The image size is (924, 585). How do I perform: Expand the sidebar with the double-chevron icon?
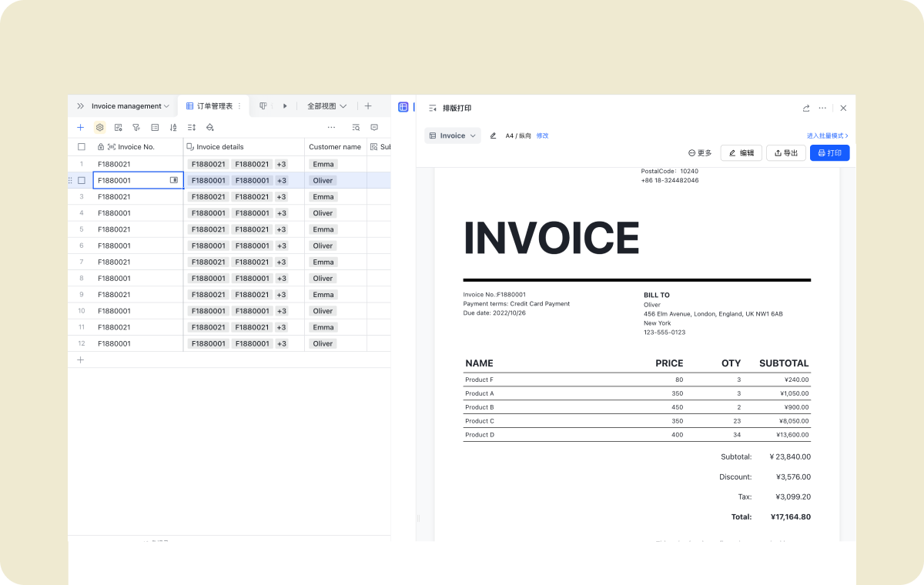[80, 106]
